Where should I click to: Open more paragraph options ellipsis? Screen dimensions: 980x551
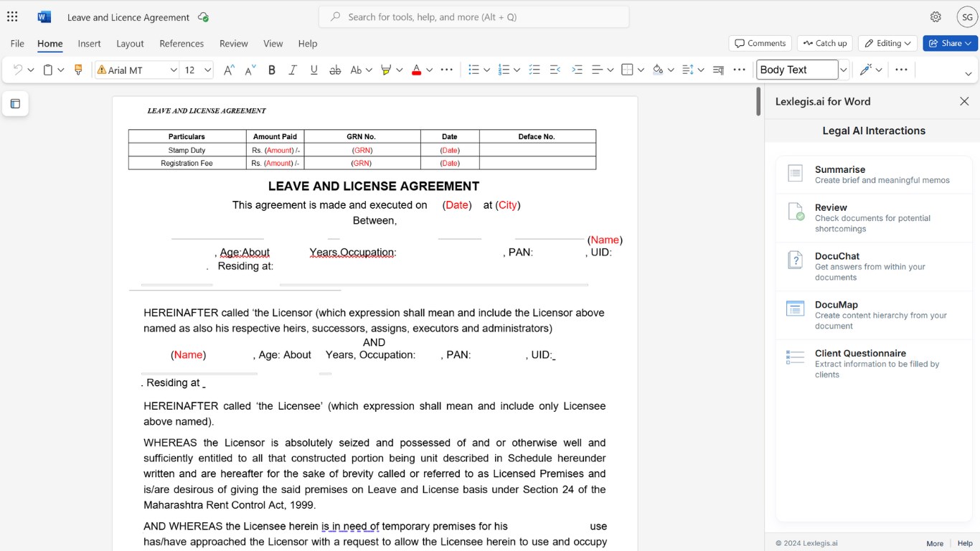pos(739,70)
